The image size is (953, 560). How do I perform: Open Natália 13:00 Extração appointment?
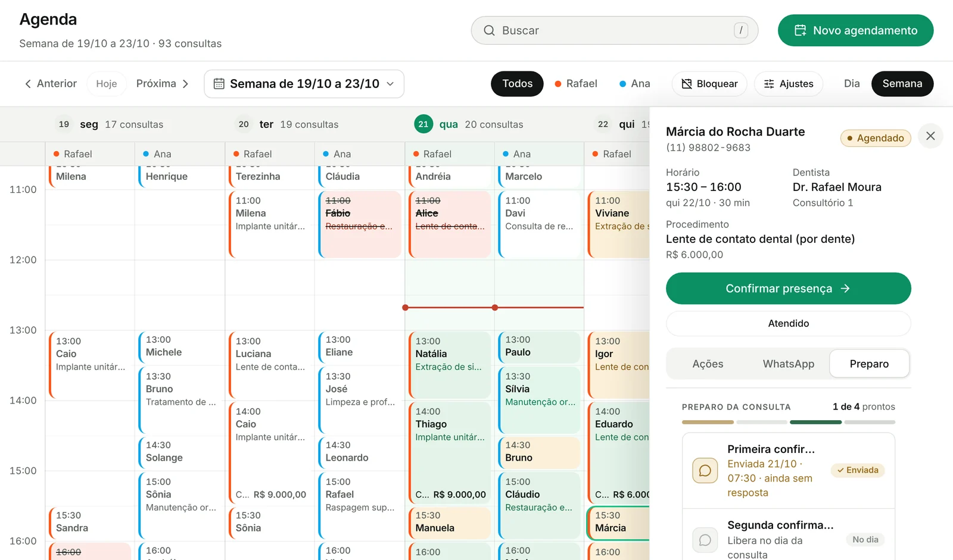[x=450, y=365]
